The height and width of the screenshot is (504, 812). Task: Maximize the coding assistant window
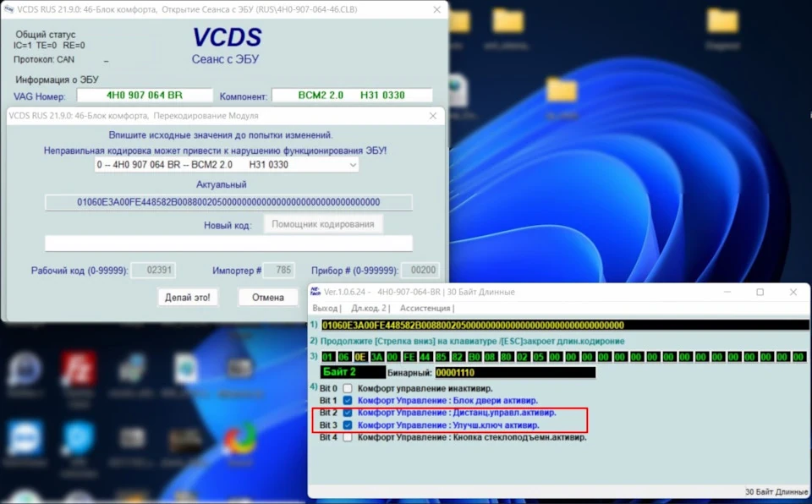coord(760,292)
